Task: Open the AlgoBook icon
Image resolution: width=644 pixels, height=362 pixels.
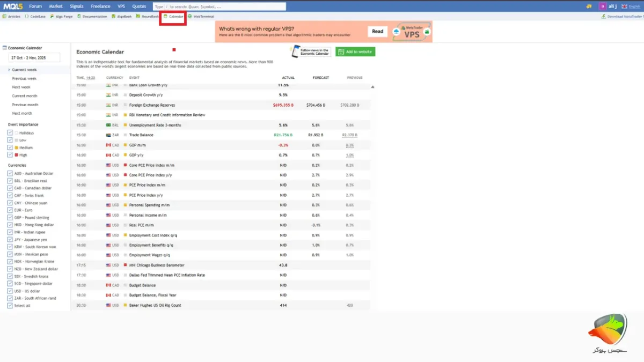Action: 113,17
